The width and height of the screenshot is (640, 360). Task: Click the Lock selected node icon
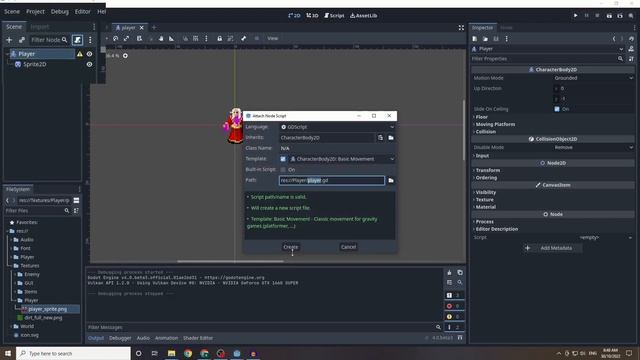pyautogui.click(x=220, y=38)
